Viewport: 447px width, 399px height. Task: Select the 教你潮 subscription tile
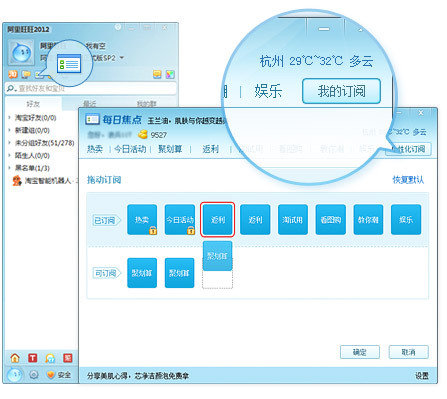pos(368,220)
